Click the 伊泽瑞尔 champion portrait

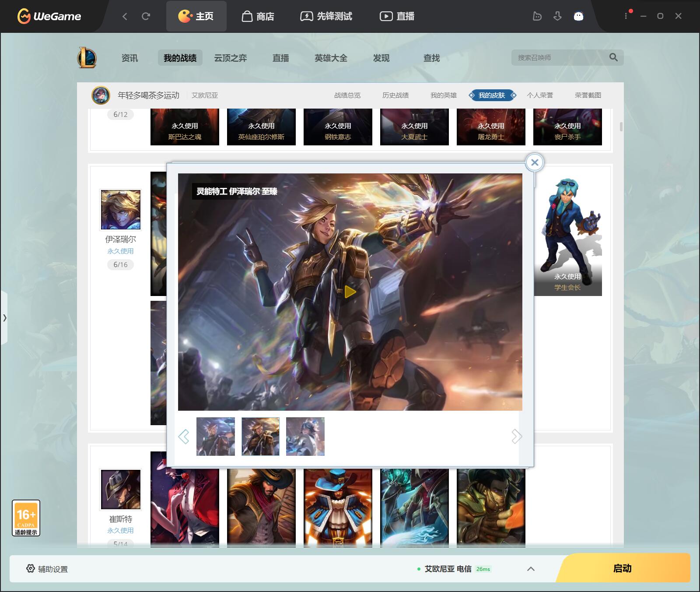point(121,210)
